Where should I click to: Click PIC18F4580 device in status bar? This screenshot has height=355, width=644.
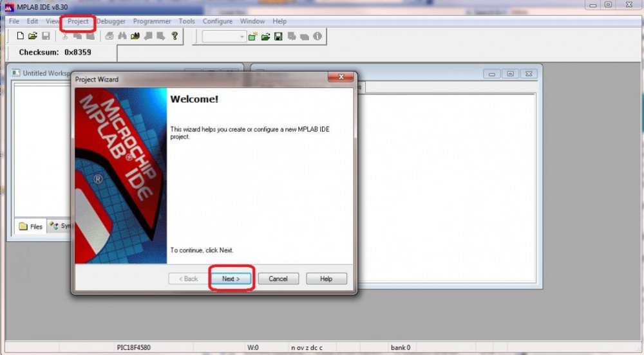tap(134, 348)
